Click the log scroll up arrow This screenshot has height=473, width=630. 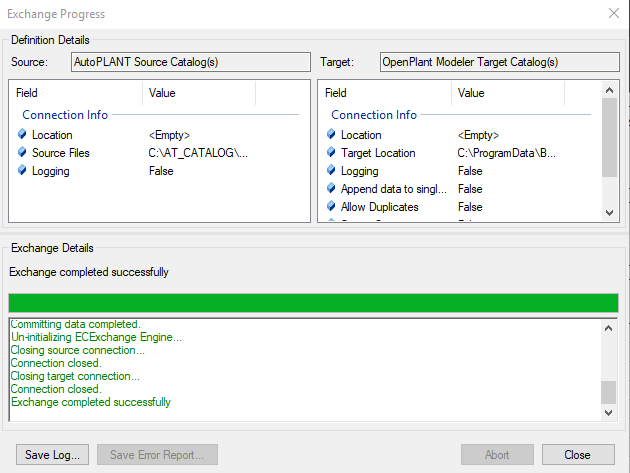tap(608, 328)
